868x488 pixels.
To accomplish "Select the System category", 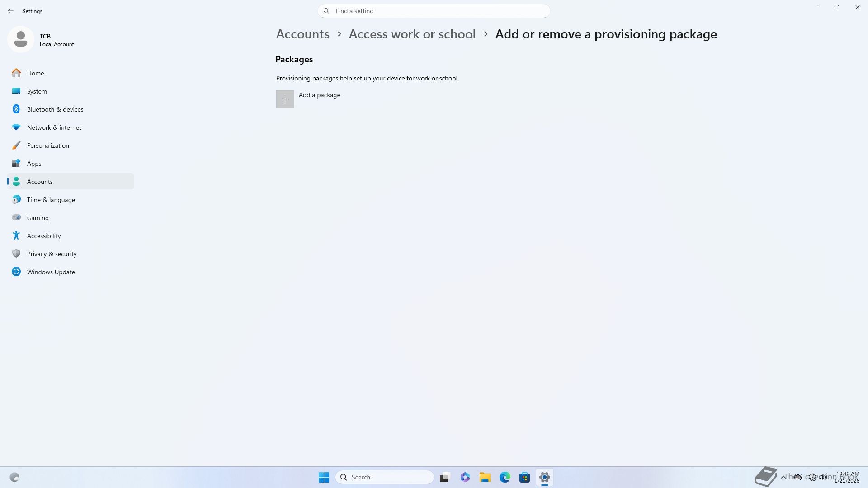I will 37,91.
